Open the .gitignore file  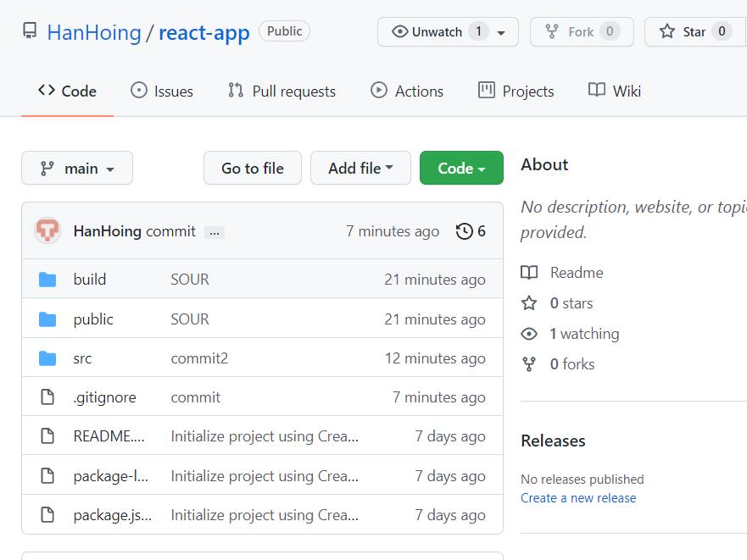[x=105, y=397]
